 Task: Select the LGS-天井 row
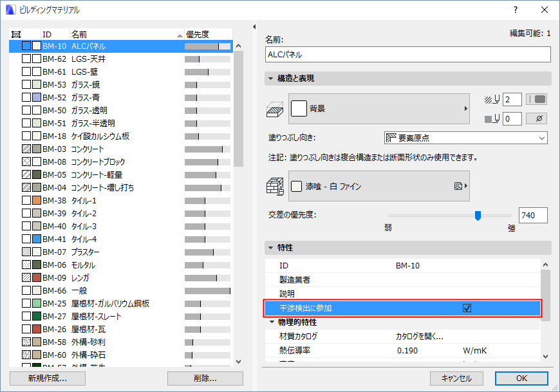pyautogui.click(x=121, y=59)
